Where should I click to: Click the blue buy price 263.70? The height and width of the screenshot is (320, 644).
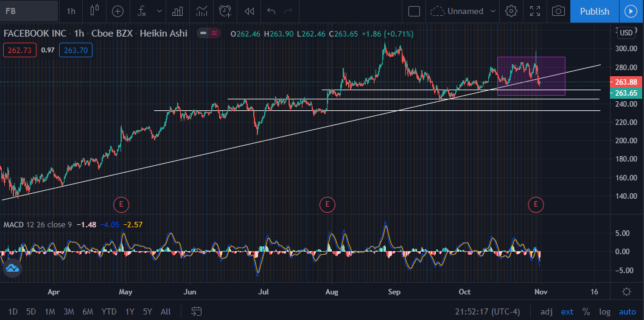coord(75,50)
